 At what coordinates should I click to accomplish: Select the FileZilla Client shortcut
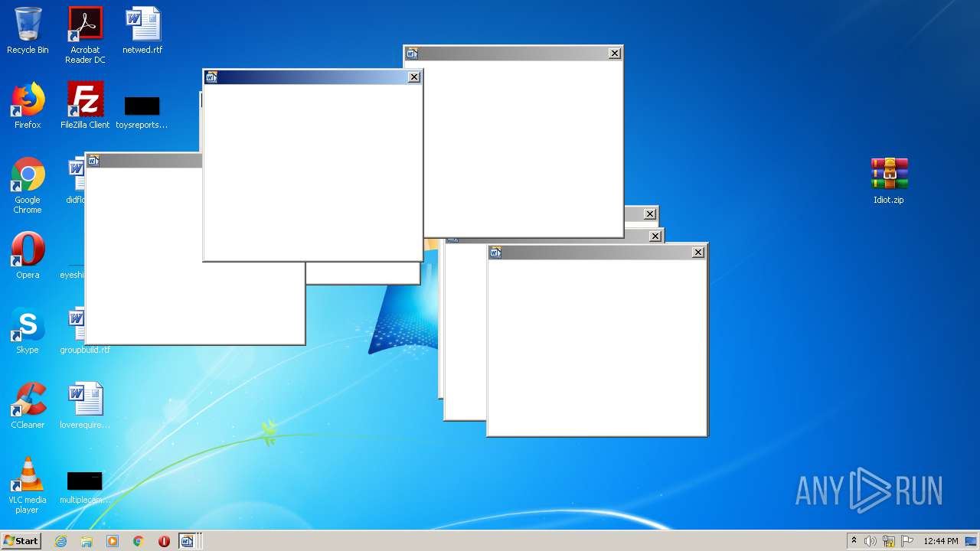pos(85,106)
